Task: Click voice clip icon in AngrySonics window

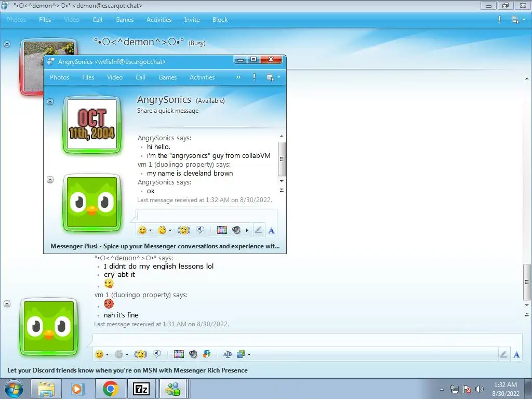Action: coord(200,230)
